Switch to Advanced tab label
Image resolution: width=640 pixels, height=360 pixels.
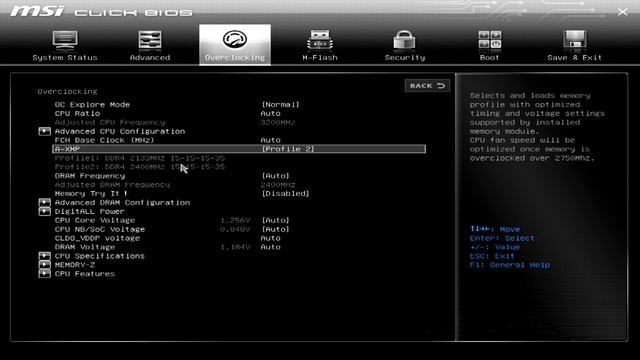coord(150,58)
